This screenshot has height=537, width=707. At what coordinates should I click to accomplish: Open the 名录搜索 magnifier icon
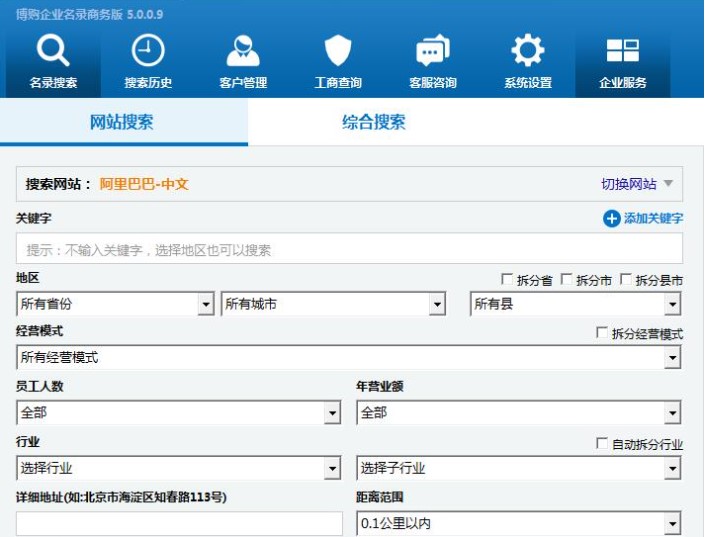53,51
